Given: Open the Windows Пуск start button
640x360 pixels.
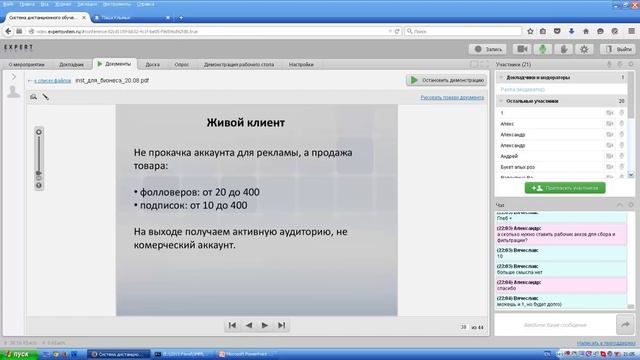Looking at the screenshot, I should (19, 354).
